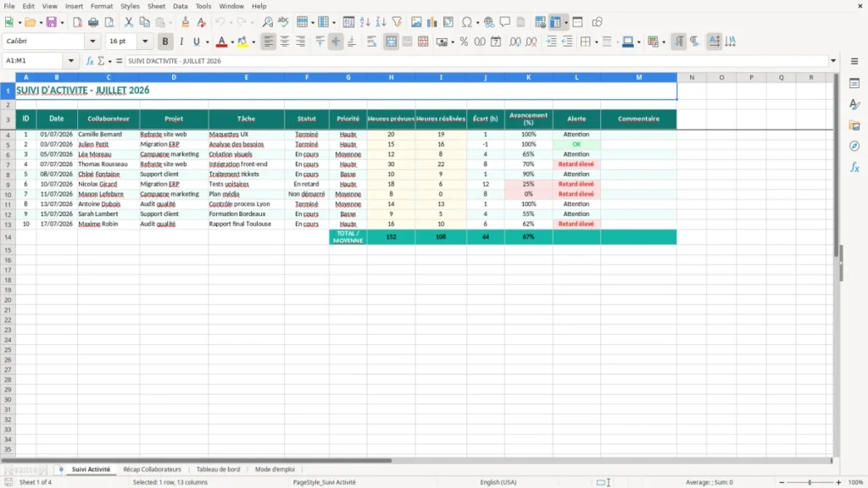Click the Merge and Center Cells icon
The width and height of the screenshot is (868, 488).
point(392,42)
